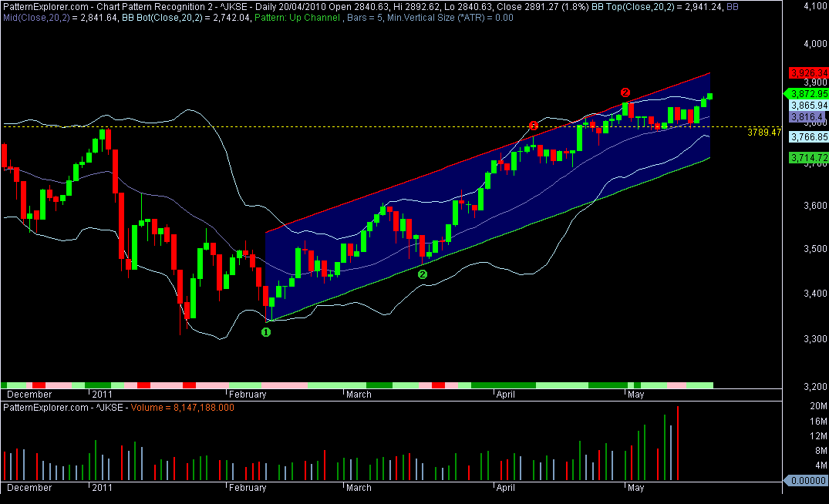This screenshot has height=504, width=829.
Task: Click 'December' on the price pane date axis
Action: coord(29,394)
